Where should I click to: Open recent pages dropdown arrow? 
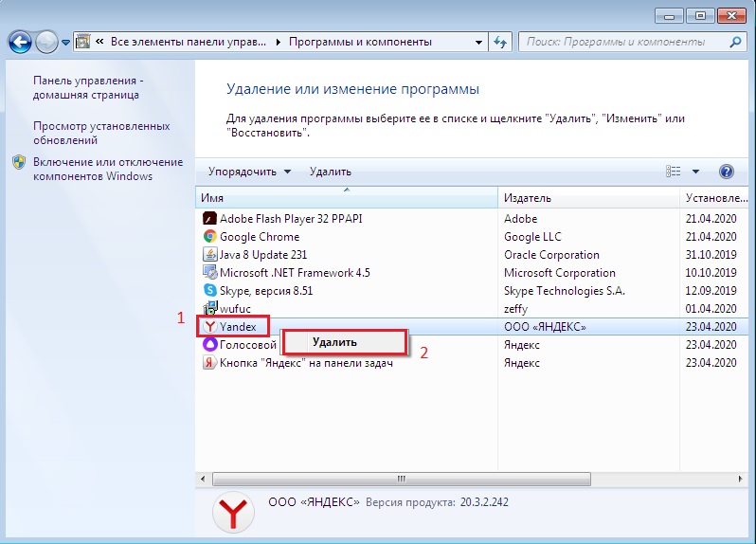pos(66,43)
